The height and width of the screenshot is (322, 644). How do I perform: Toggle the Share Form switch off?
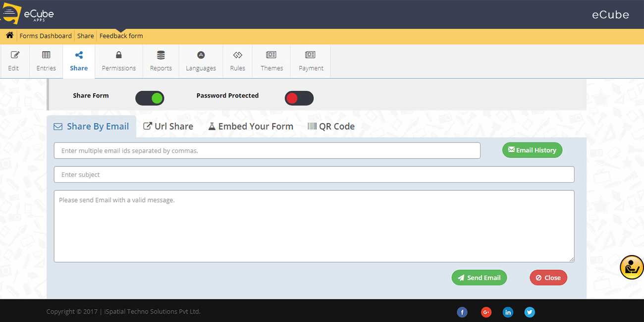(150, 98)
